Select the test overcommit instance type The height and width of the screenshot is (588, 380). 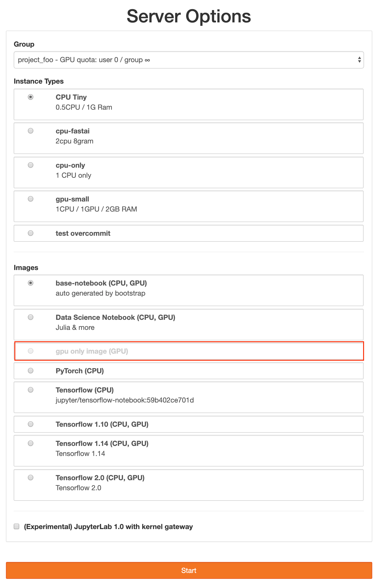tap(31, 233)
